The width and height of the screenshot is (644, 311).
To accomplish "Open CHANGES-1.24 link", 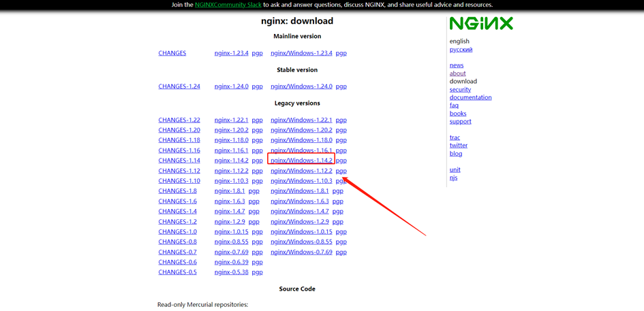I will (179, 86).
